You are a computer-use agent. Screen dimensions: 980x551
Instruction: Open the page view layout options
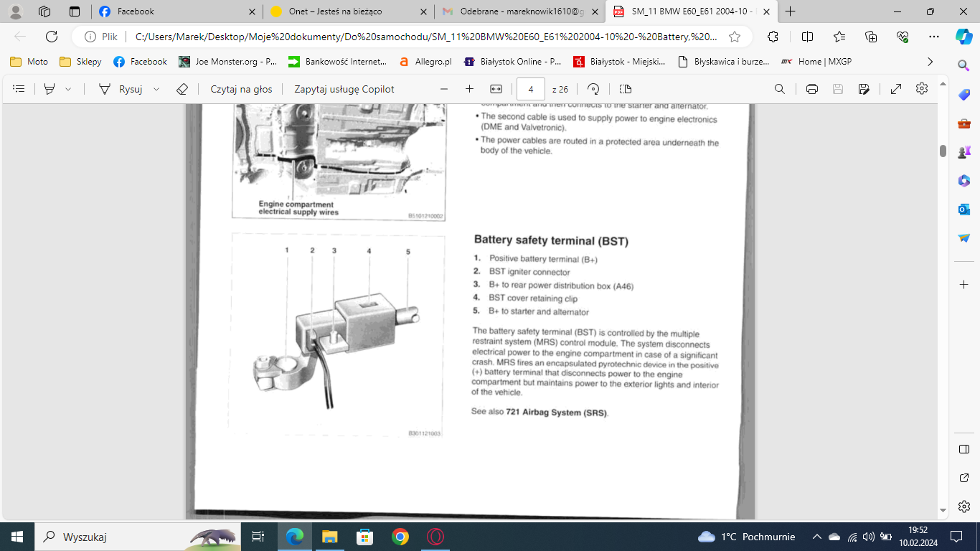pyautogui.click(x=625, y=89)
